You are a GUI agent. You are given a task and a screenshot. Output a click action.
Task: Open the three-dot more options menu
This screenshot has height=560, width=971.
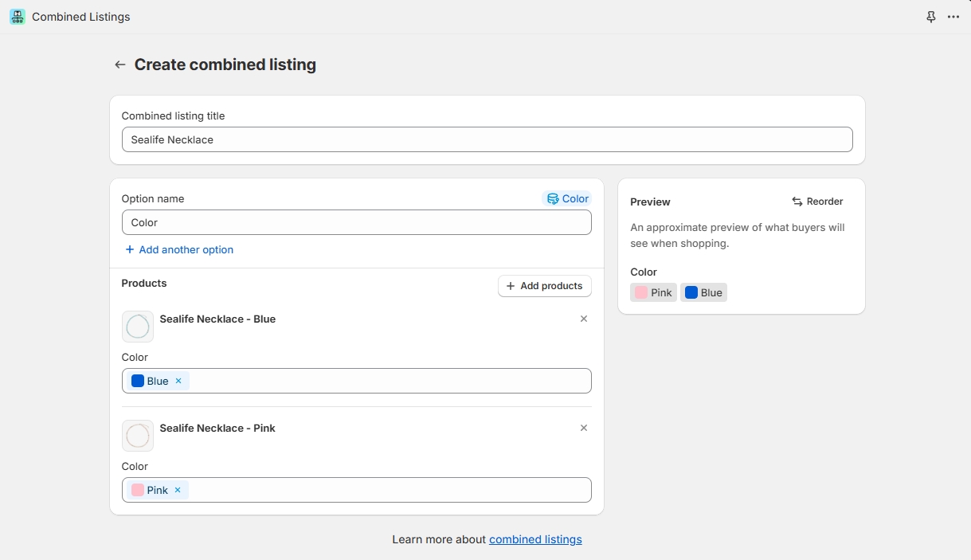(953, 17)
